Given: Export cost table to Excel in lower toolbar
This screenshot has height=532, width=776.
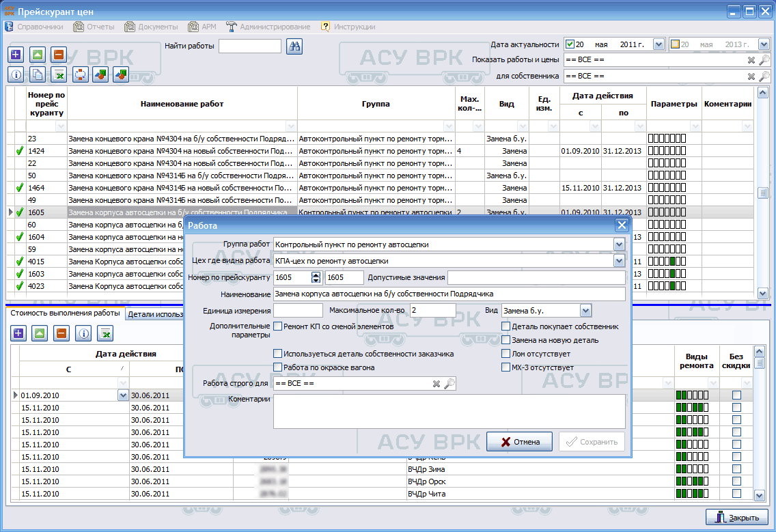Looking at the screenshot, I should click(x=105, y=333).
